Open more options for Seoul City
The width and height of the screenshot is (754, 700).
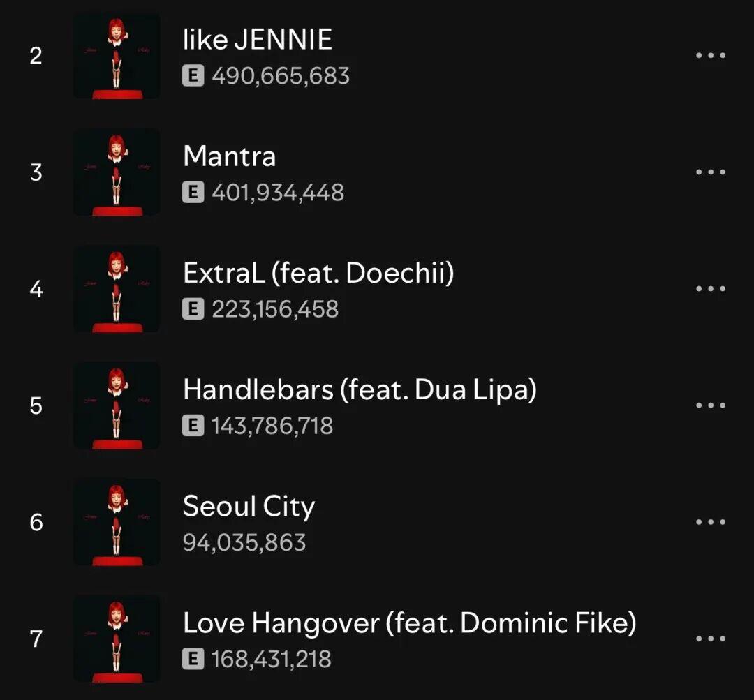coord(711,521)
